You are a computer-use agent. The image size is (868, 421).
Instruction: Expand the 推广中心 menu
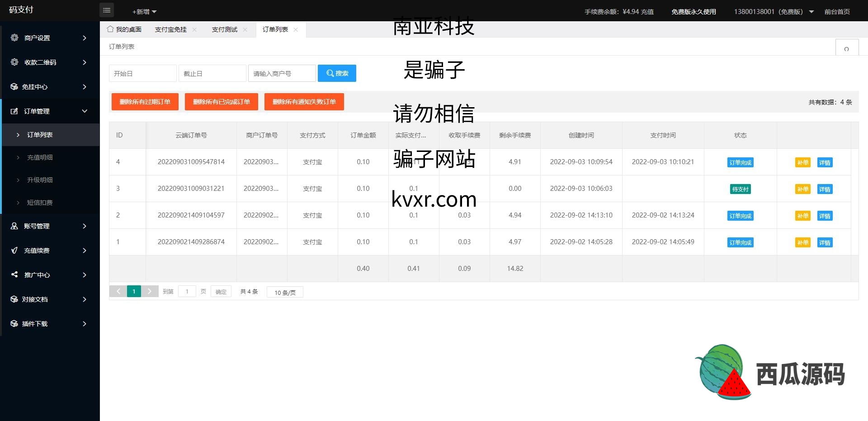pyautogui.click(x=85, y=275)
